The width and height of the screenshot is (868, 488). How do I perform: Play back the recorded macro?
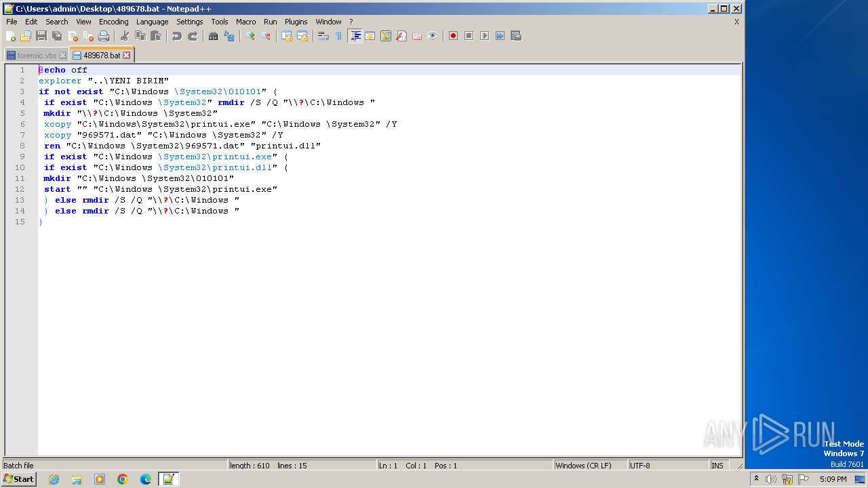[484, 36]
